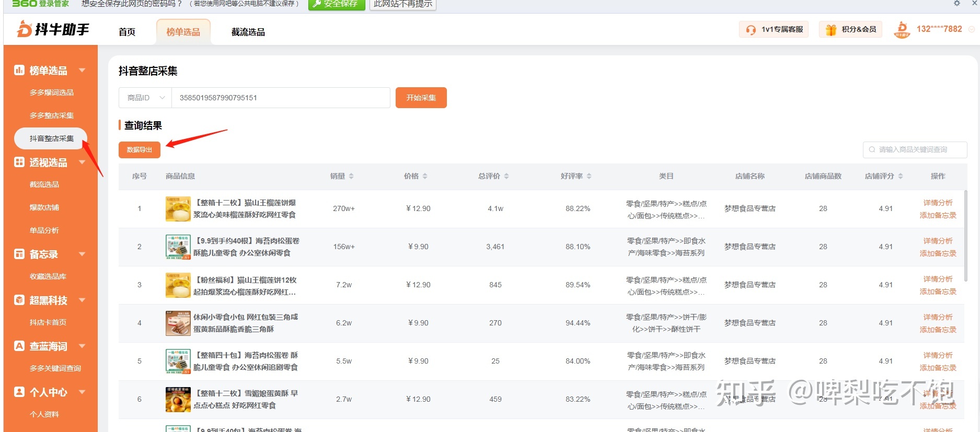
Task: Click the 超黑科技 cube sidebar icon
Action: 19,300
